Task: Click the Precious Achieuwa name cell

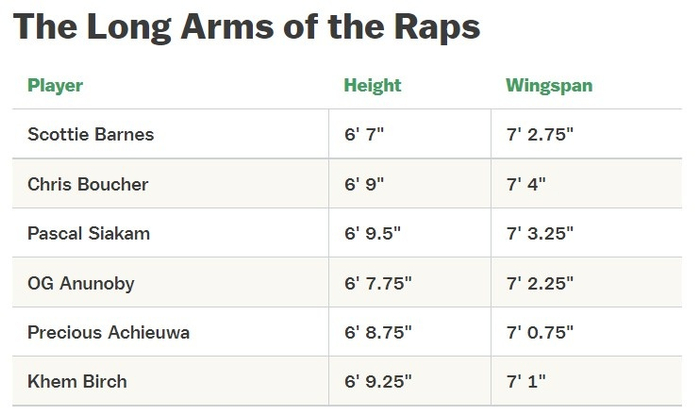Action: pyautogui.click(x=108, y=332)
